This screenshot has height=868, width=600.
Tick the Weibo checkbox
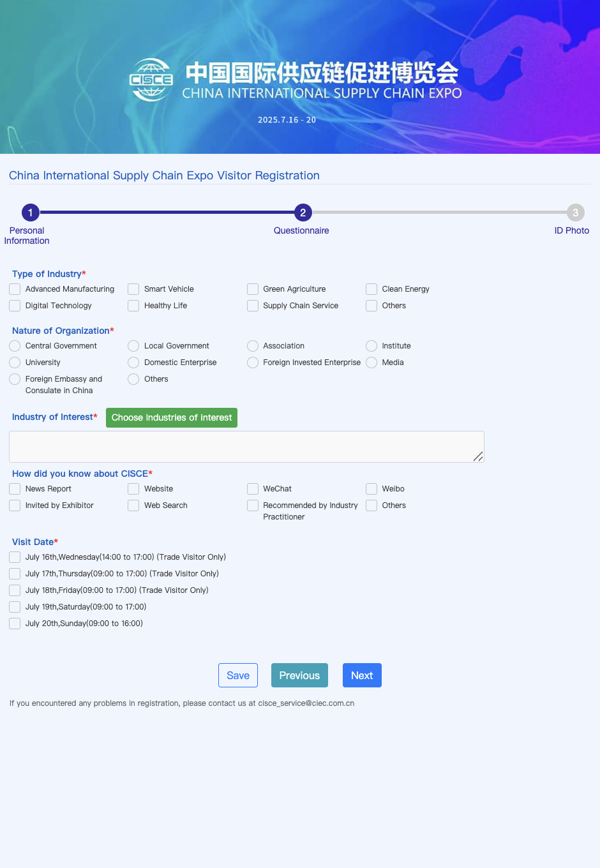(x=371, y=489)
